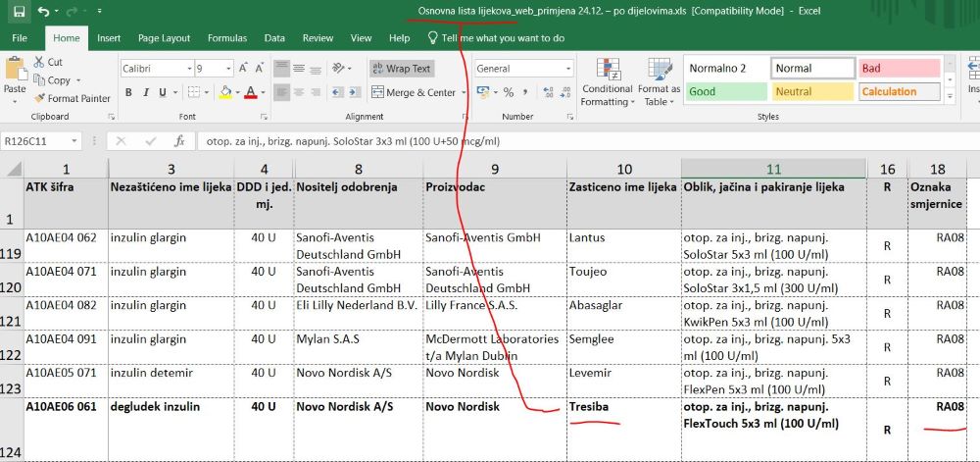980x462 pixels.
Task: Apply cell borders with the borders icon
Action: click(x=194, y=92)
